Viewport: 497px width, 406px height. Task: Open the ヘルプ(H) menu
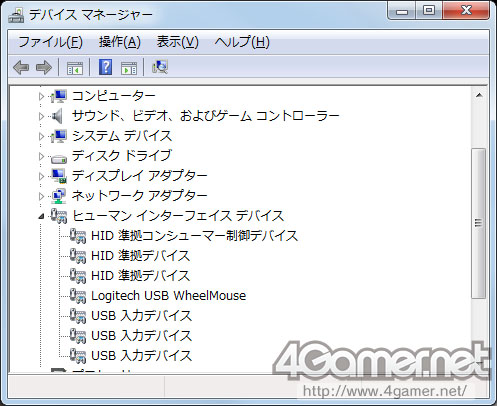[x=242, y=42]
